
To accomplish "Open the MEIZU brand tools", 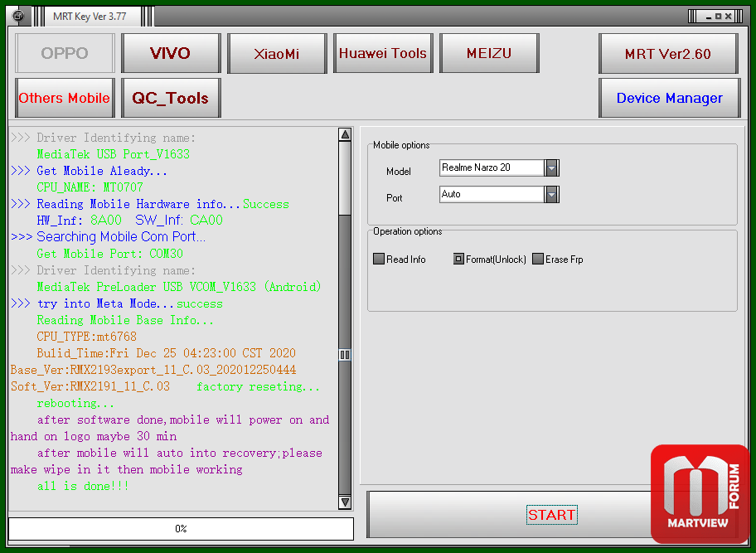I will (x=489, y=53).
